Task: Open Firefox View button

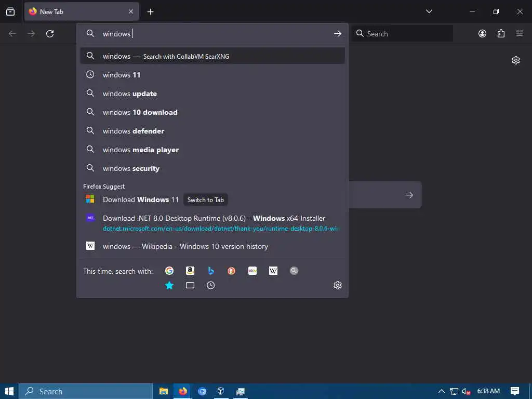Action: [10, 11]
